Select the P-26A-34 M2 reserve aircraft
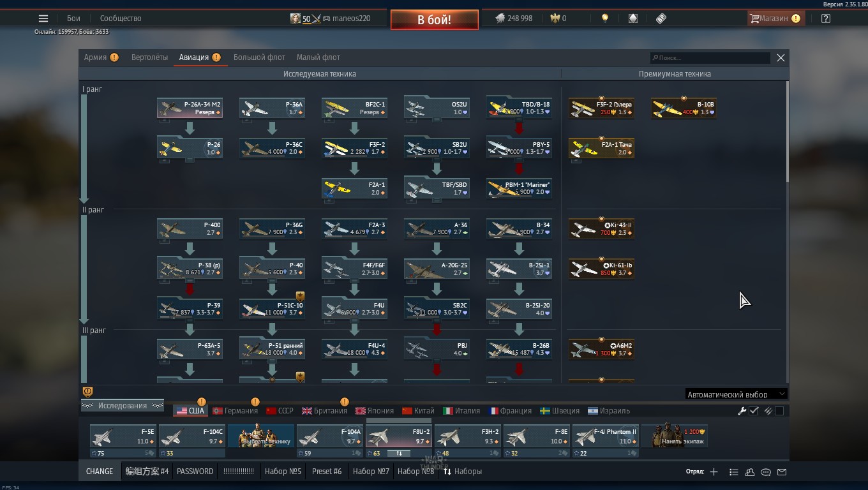Image resolution: width=868 pixels, height=490 pixels. click(190, 108)
